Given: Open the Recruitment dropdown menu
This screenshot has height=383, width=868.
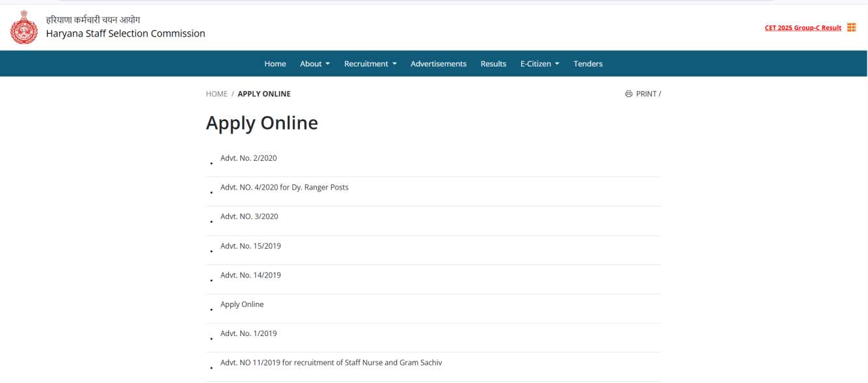Looking at the screenshot, I should [370, 63].
